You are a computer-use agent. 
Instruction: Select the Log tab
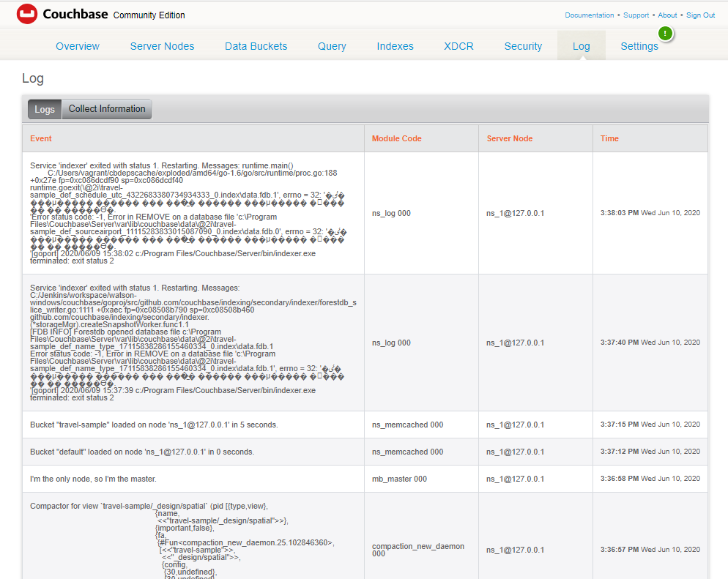coord(582,46)
